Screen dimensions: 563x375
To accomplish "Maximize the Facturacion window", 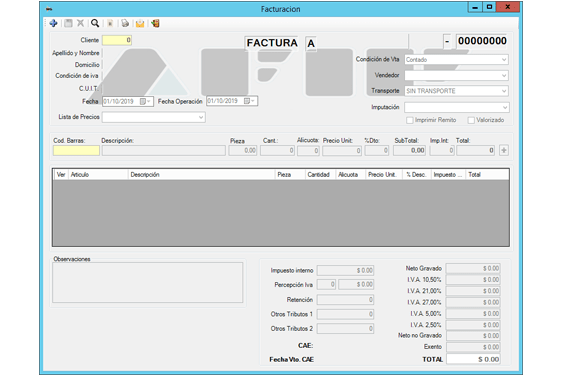I will (x=489, y=7).
